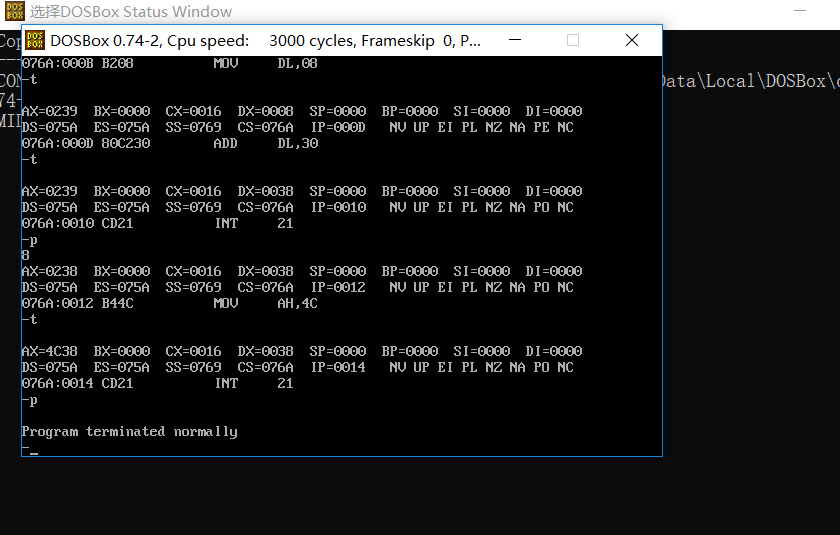Image resolution: width=840 pixels, height=535 pixels.
Task: Click the INT 21 line at address 076A:0010
Action: (x=158, y=223)
